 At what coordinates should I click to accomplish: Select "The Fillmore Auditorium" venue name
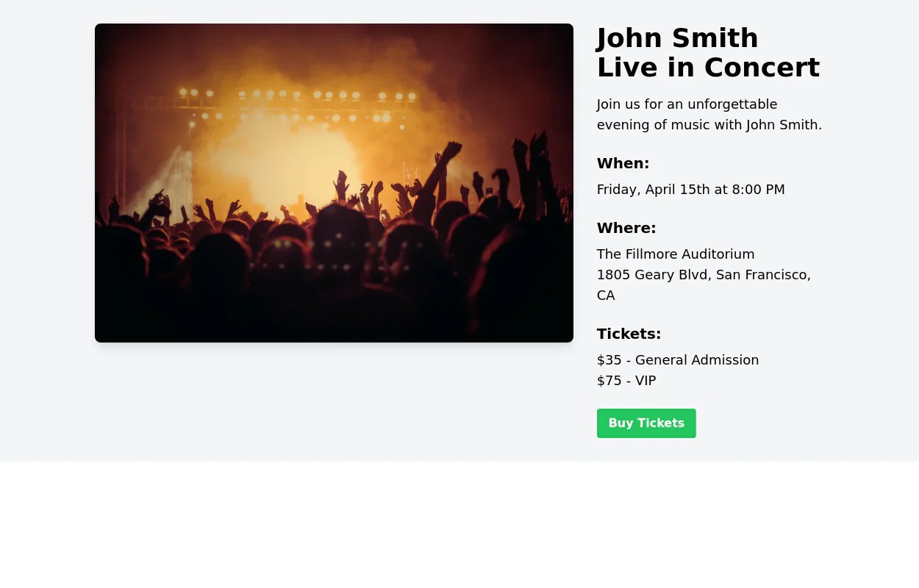(675, 254)
